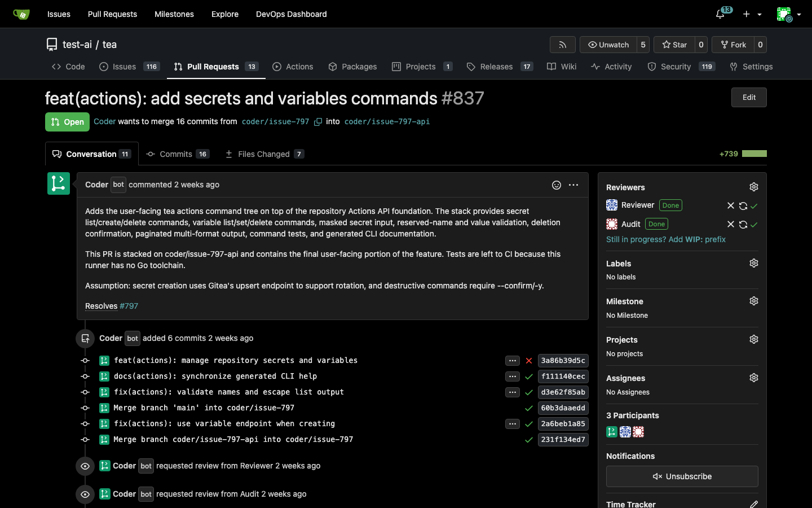Click Unwatch repository button
Screen dimensions: 812x508
tap(608, 45)
